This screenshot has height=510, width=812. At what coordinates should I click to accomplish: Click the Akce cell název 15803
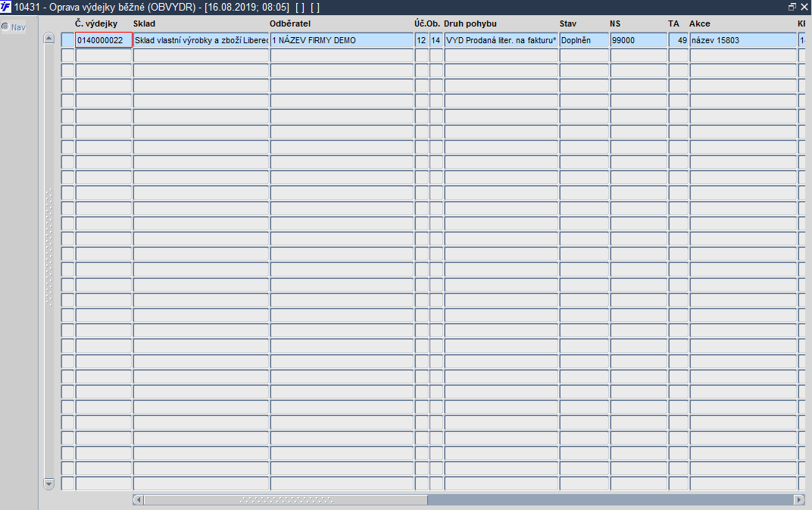pyautogui.click(x=743, y=40)
